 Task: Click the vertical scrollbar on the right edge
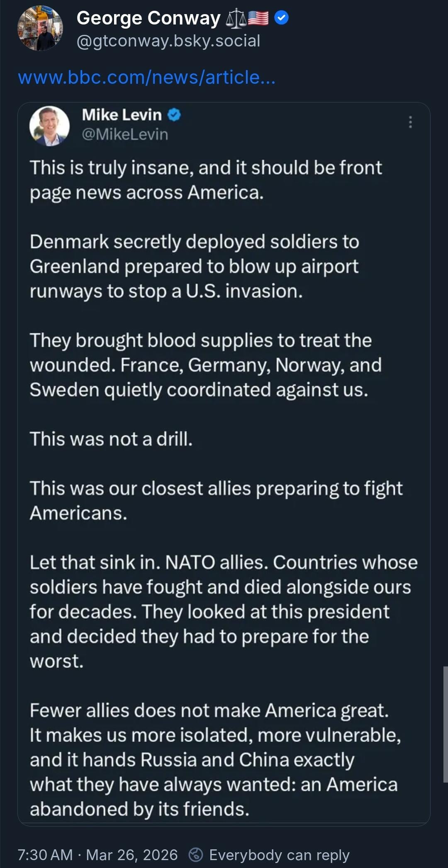[445, 724]
